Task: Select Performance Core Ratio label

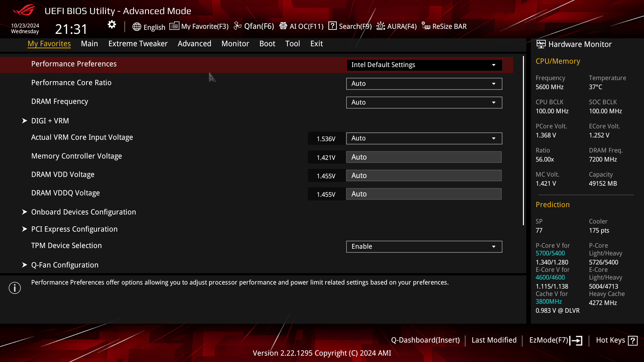Action: (71, 82)
